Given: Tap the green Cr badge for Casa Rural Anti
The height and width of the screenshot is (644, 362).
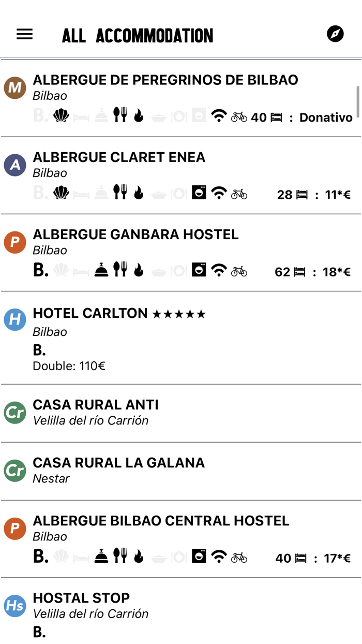Looking at the screenshot, I should pos(15,413).
